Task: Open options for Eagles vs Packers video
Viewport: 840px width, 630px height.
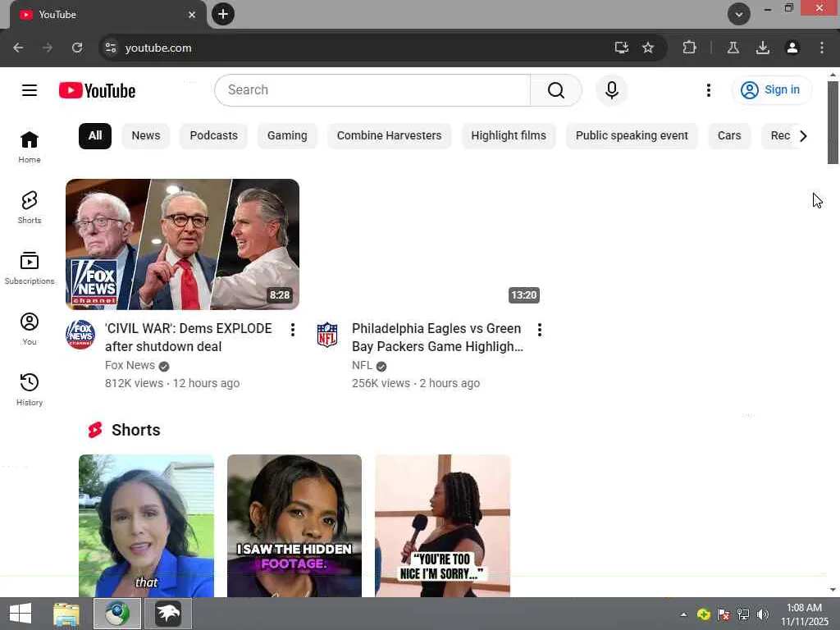Action: coord(540,330)
